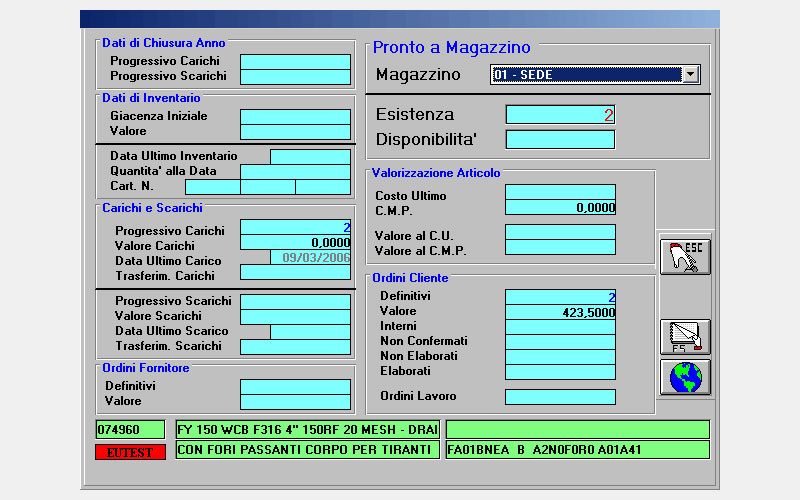The image size is (800, 500).
Task: Click the article code 074960 field
Action: (x=130, y=430)
